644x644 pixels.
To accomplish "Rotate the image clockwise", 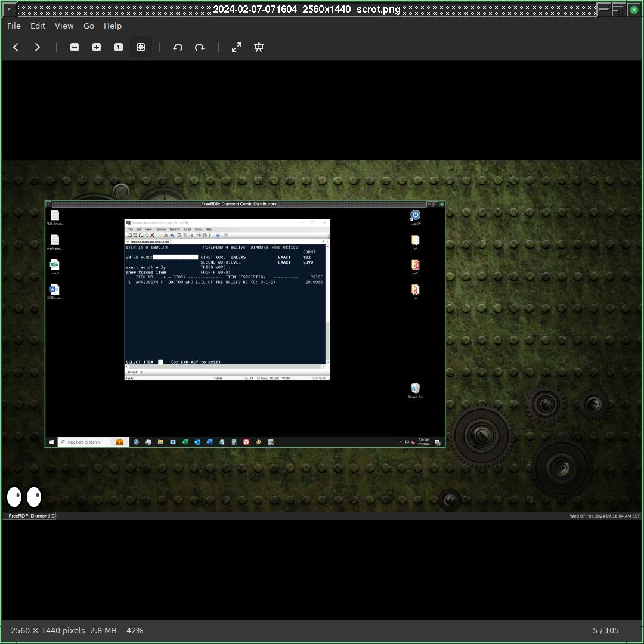I will coord(200,47).
